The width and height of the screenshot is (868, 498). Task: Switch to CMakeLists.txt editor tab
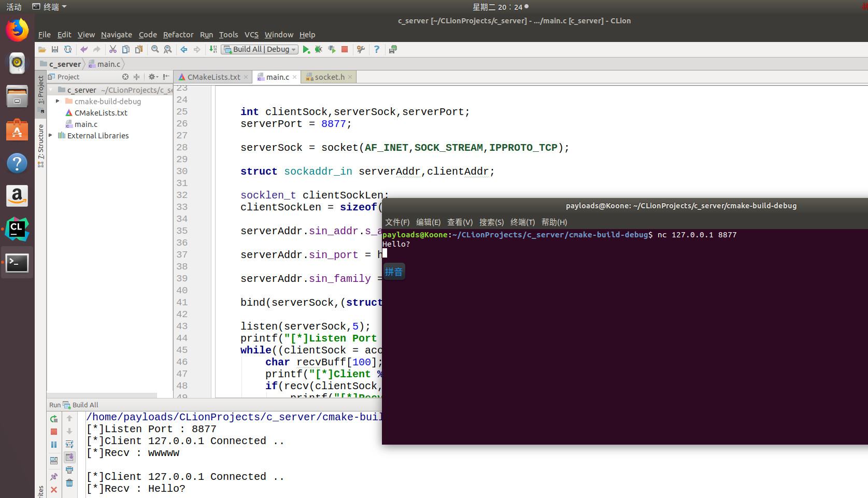pos(214,77)
